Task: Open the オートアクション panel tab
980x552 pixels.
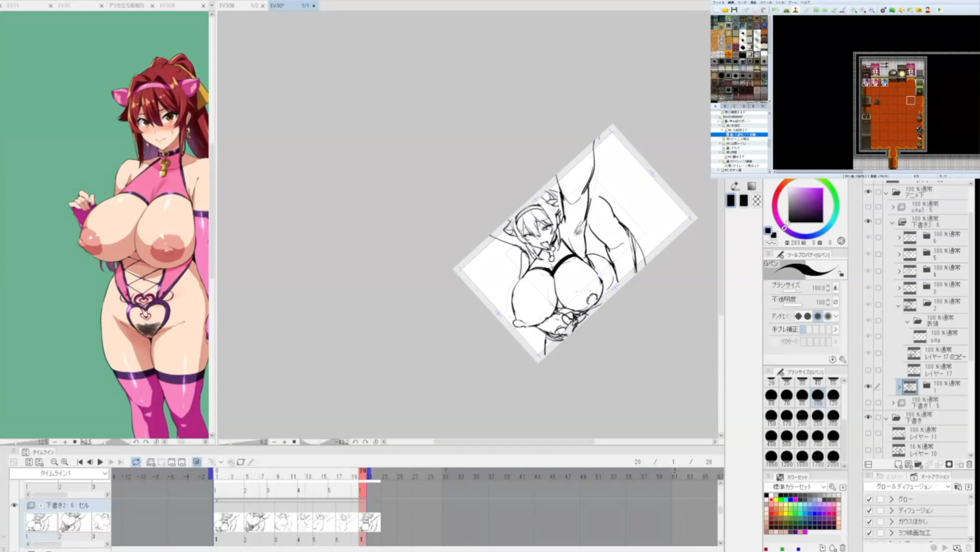Action: [930, 477]
